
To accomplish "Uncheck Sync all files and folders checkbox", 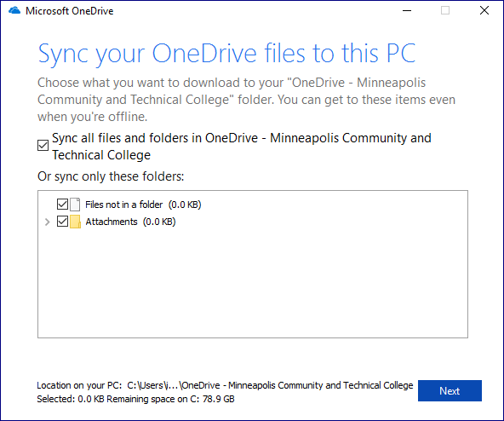I will click(x=43, y=146).
